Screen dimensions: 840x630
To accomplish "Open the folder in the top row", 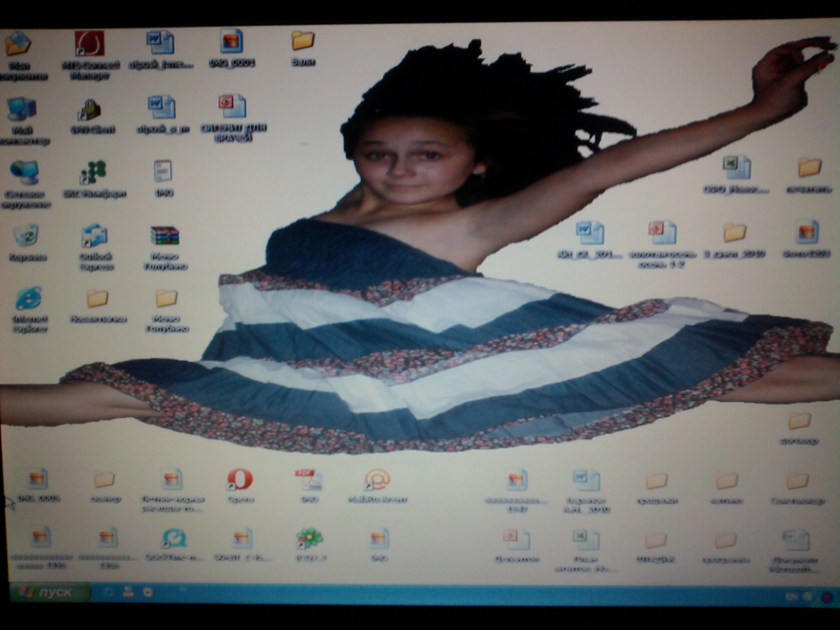I will point(303,41).
